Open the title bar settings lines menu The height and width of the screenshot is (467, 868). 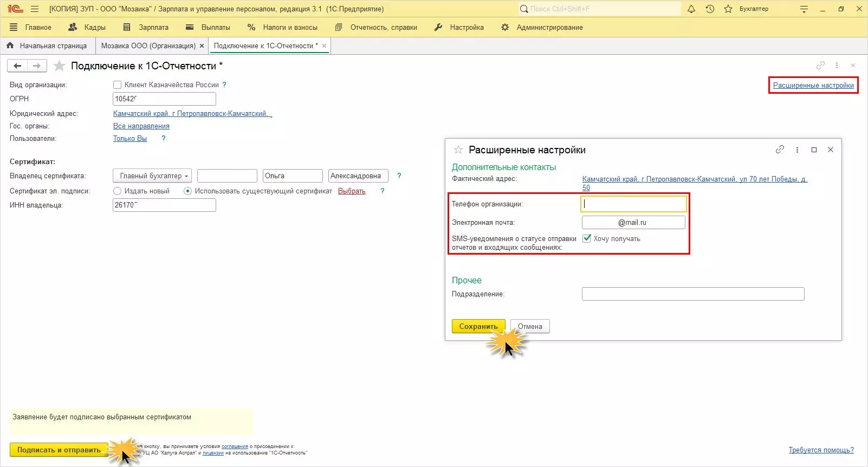click(x=804, y=9)
